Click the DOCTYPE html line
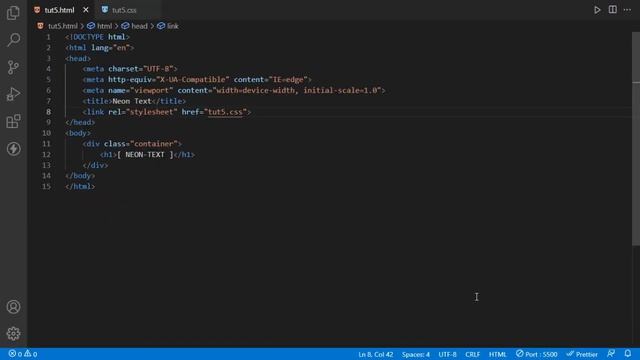 click(97, 37)
